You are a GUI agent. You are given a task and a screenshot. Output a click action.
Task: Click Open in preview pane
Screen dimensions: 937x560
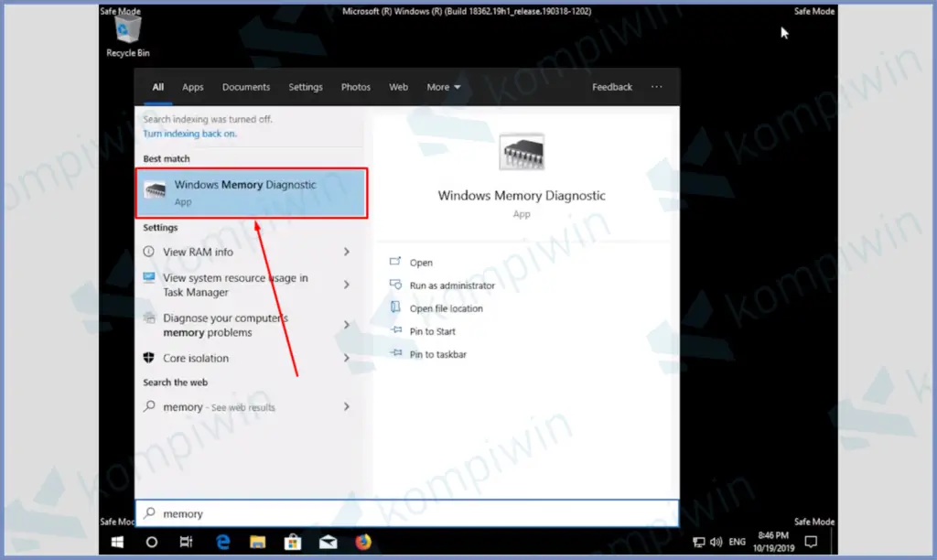tap(421, 263)
